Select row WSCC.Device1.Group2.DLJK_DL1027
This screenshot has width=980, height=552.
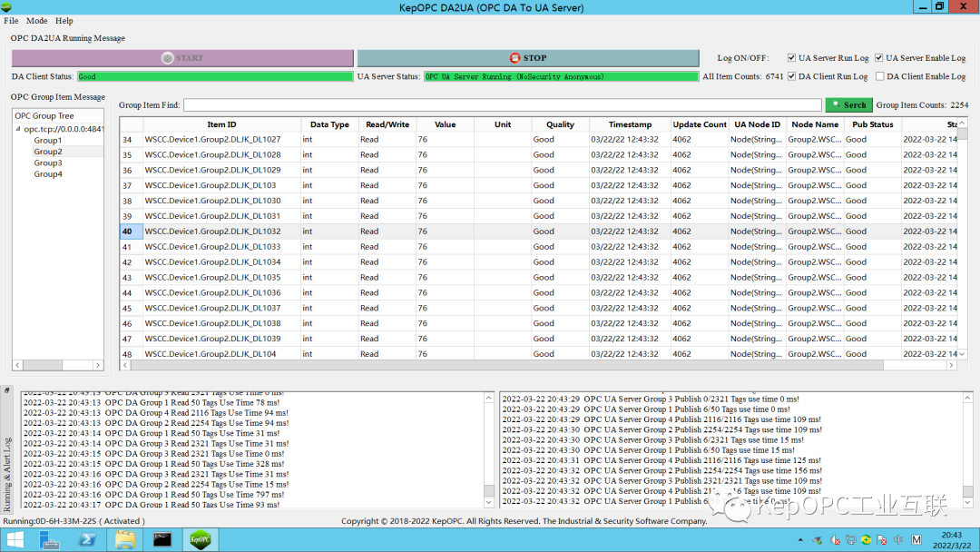pos(538,140)
